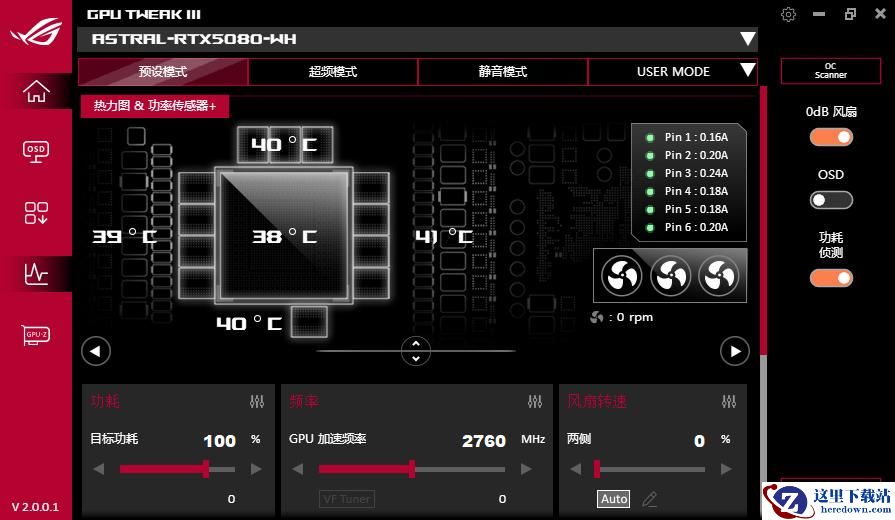Toggle 0dB 风扇 switch

(831, 137)
